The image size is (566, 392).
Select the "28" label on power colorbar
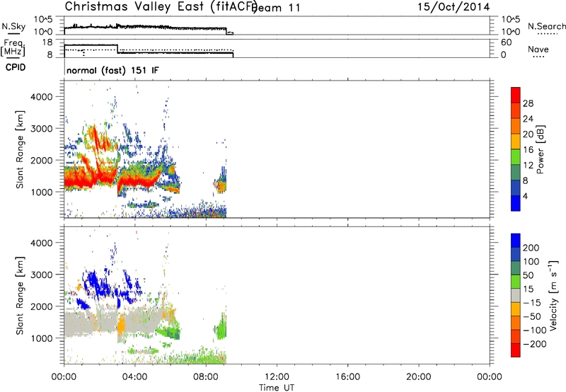tap(528, 103)
